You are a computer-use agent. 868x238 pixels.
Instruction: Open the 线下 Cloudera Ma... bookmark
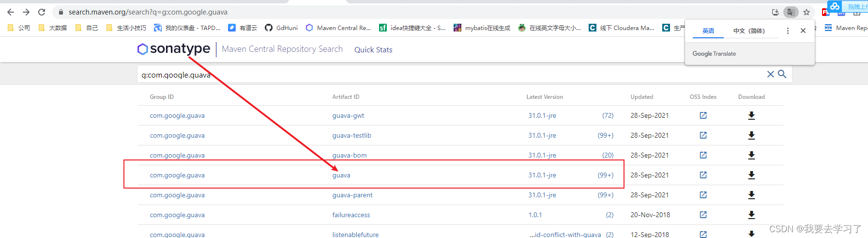tap(622, 28)
